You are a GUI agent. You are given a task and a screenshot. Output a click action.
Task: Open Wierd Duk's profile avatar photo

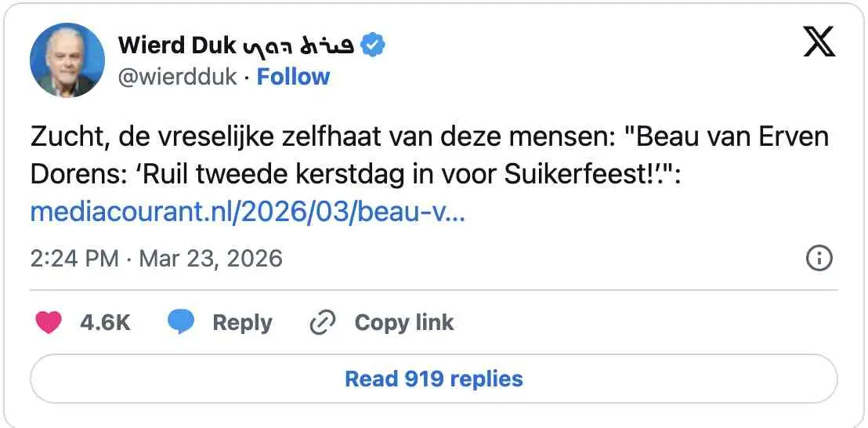coord(67,60)
